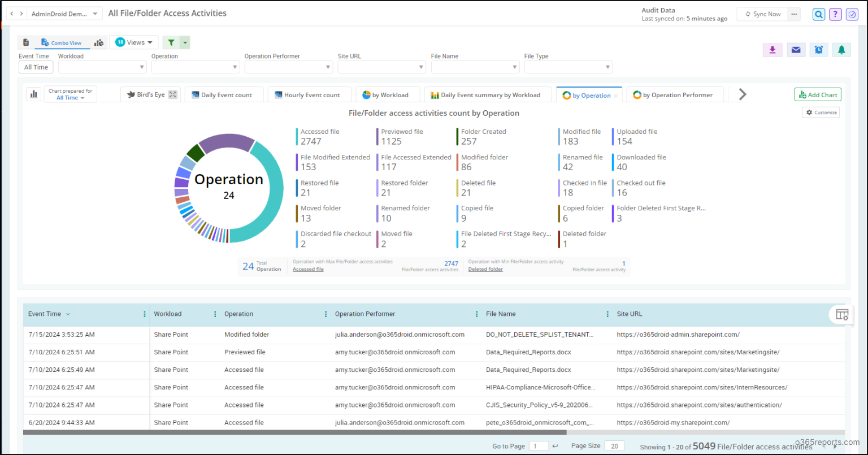Open the File Name filter dropdown
The width and height of the screenshot is (868, 455).
(x=475, y=67)
